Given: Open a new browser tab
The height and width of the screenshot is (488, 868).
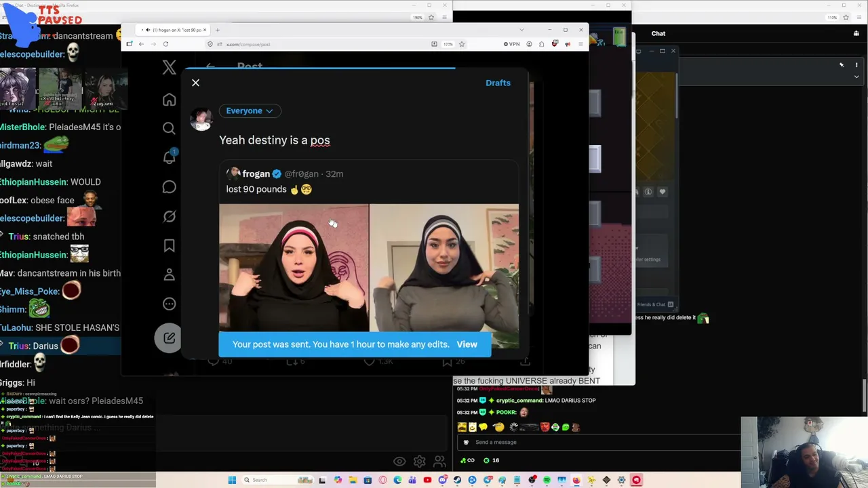Looking at the screenshot, I should (x=217, y=30).
